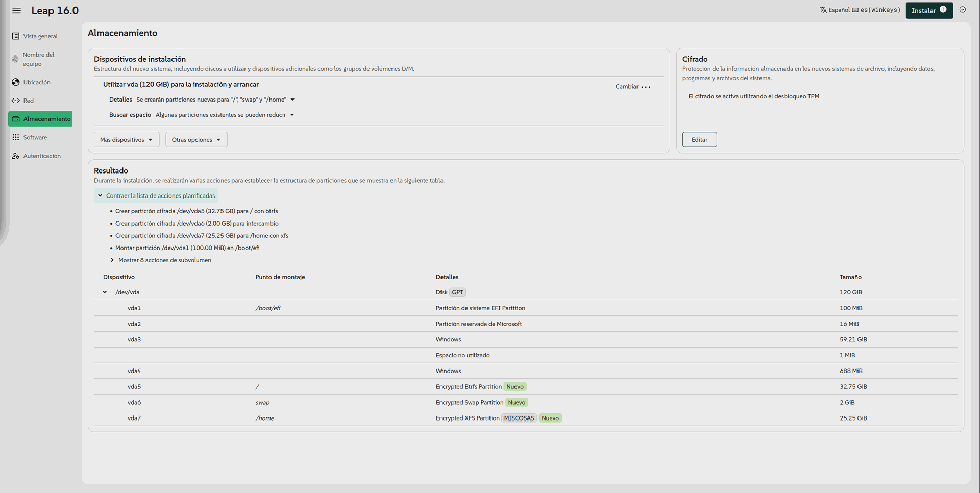This screenshot has height=493, width=980.
Task: Click the Nombre del equipo fingerprint icon
Action: [x=15, y=59]
